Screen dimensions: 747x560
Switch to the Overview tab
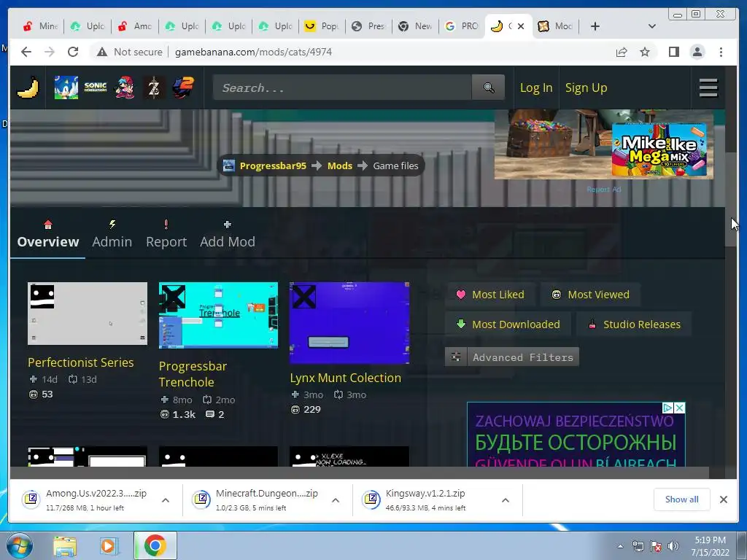[x=47, y=236]
